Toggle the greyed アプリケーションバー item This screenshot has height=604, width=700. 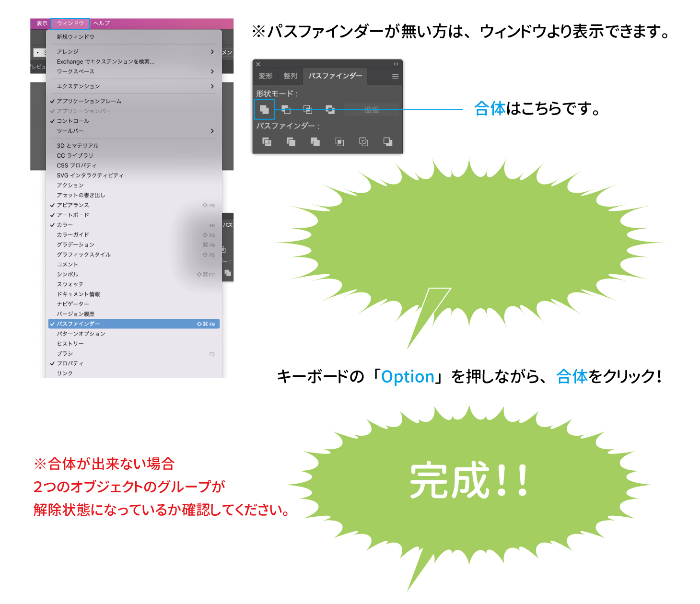tap(134, 111)
